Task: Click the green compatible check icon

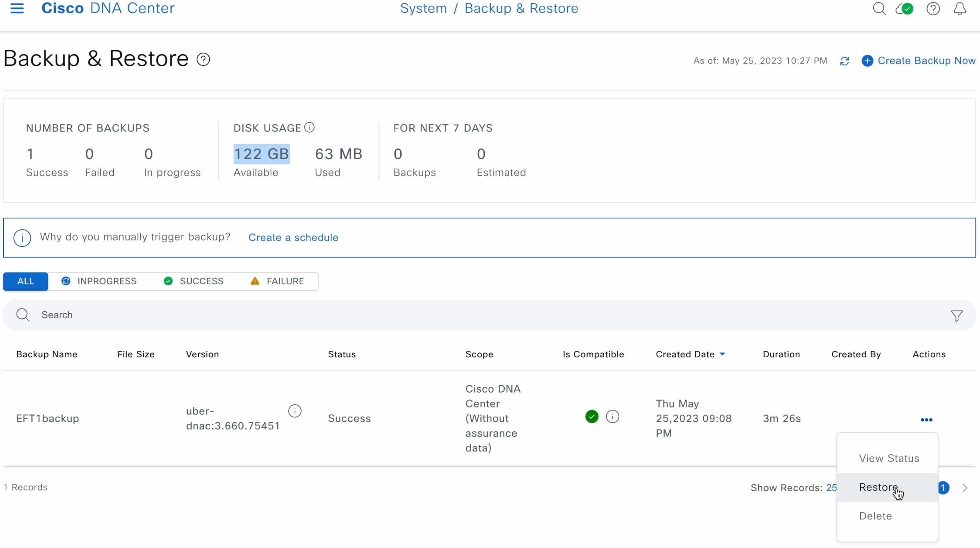Action: [592, 417]
